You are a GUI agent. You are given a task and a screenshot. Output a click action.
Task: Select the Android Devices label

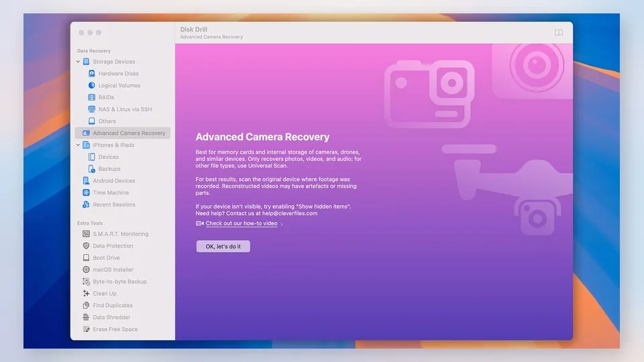[x=114, y=180]
